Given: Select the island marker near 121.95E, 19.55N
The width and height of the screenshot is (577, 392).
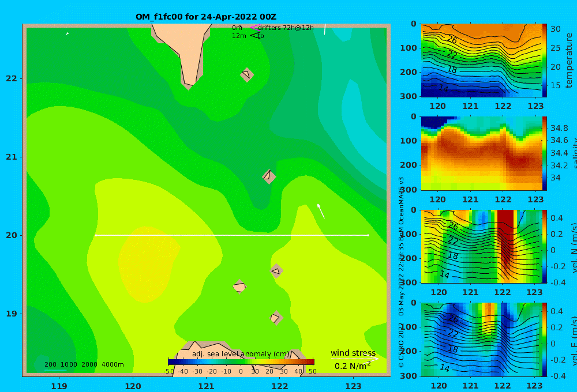Looking at the screenshot, I should (x=276, y=271).
